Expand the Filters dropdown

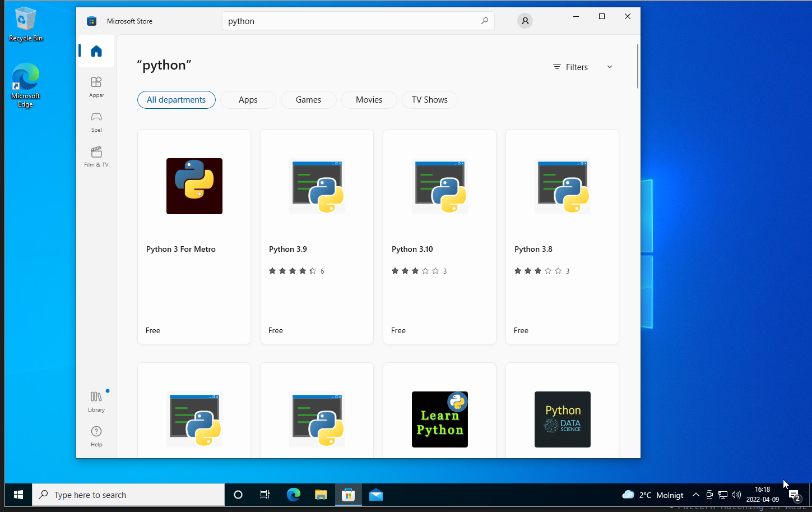click(x=583, y=67)
